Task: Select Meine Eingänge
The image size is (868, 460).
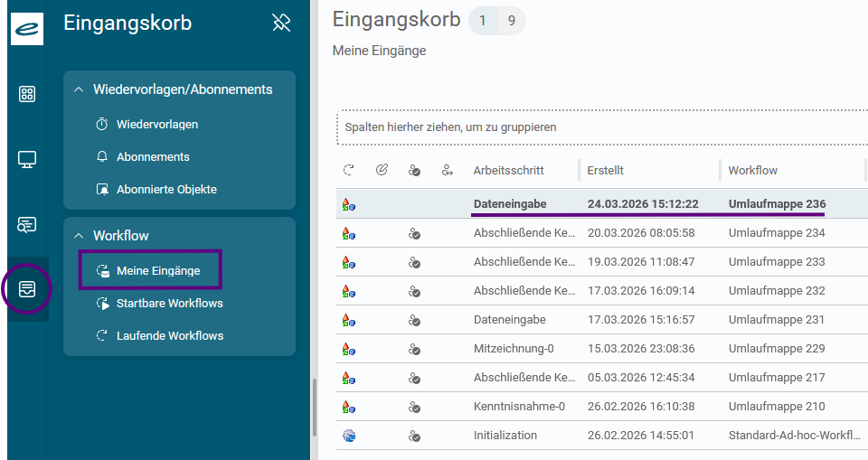Action: click(x=158, y=271)
